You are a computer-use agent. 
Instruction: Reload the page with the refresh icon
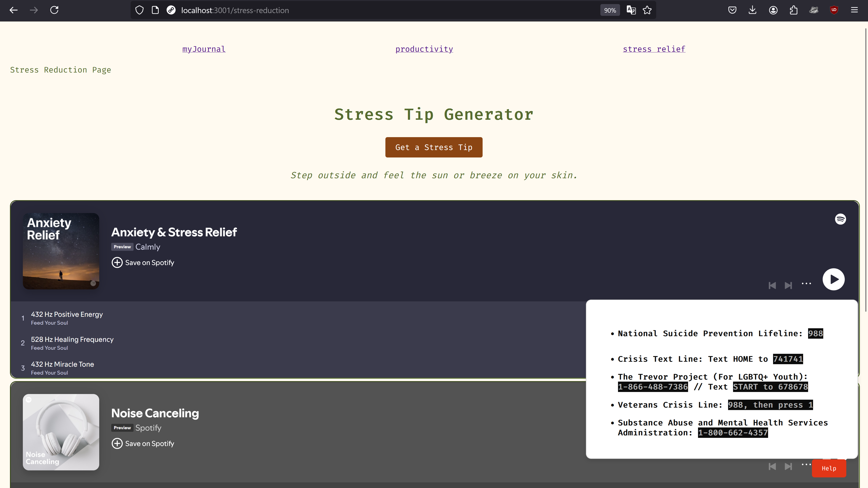coord(54,10)
